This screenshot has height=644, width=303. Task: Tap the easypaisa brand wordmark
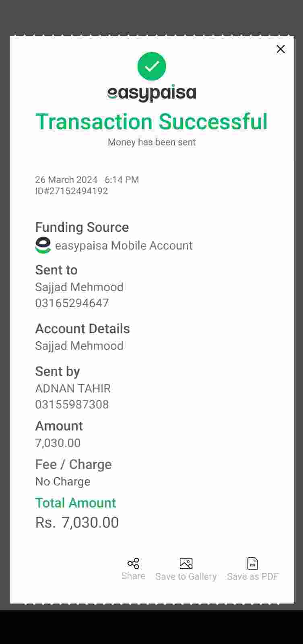tap(152, 93)
